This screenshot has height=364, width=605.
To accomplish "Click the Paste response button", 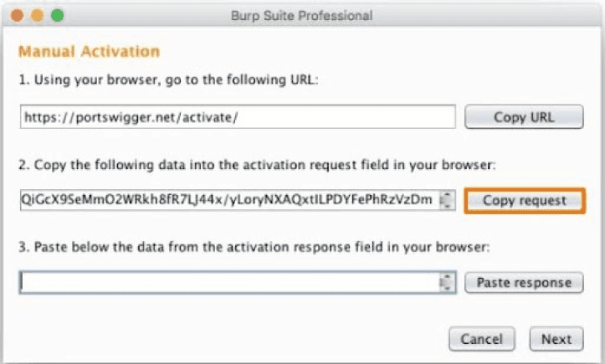I will [524, 283].
